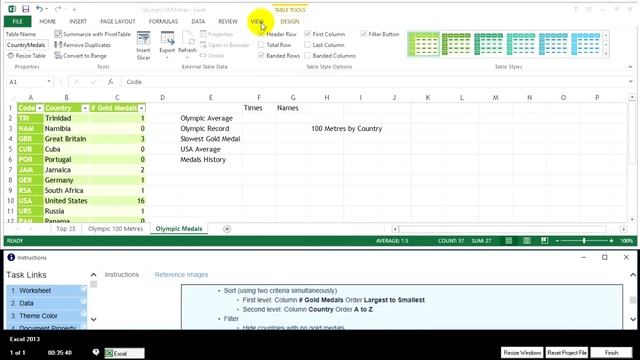The image size is (640, 360).
Task: Open the FILE tab
Action: (18, 21)
